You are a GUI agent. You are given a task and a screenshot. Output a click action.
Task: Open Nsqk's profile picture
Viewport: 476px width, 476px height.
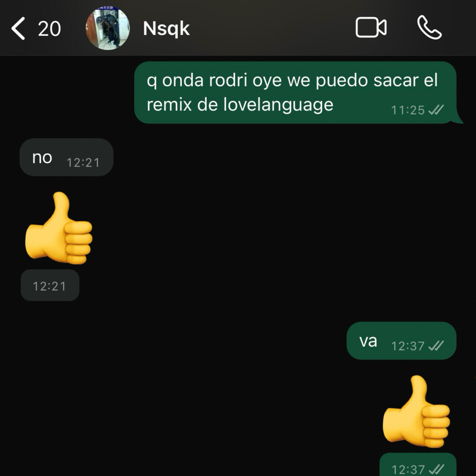tap(107, 28)
